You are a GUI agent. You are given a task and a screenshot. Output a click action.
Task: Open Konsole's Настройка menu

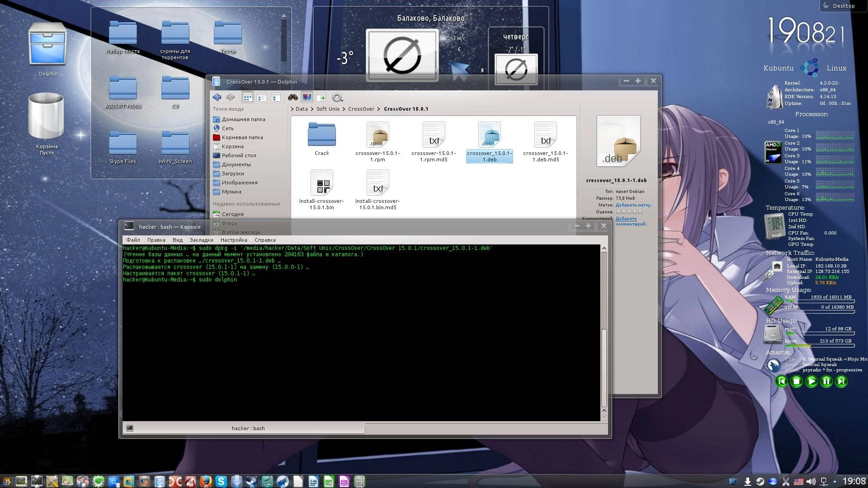click(x=234, y=240)
